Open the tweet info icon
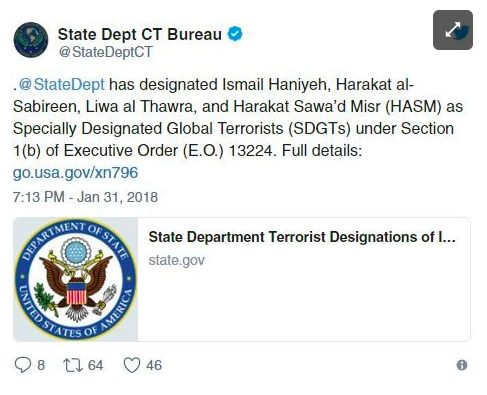 pyautogui.click(x=462, y=365)
